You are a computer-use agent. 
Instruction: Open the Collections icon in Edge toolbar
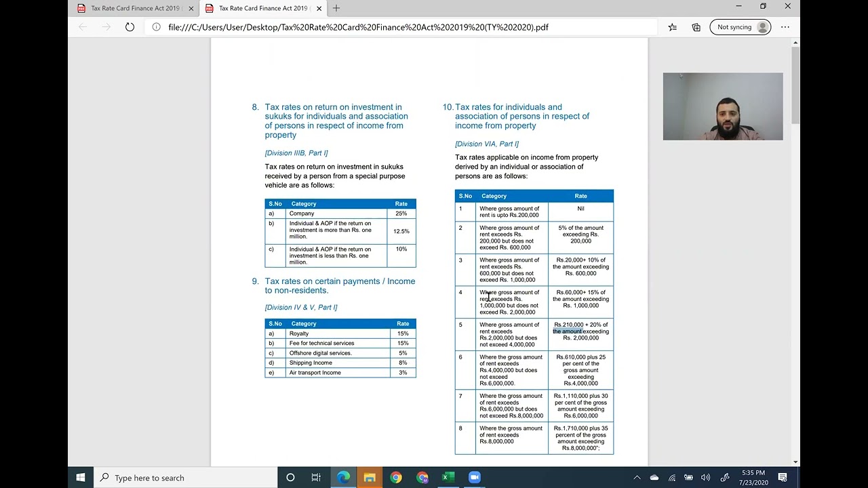[696, 27]
